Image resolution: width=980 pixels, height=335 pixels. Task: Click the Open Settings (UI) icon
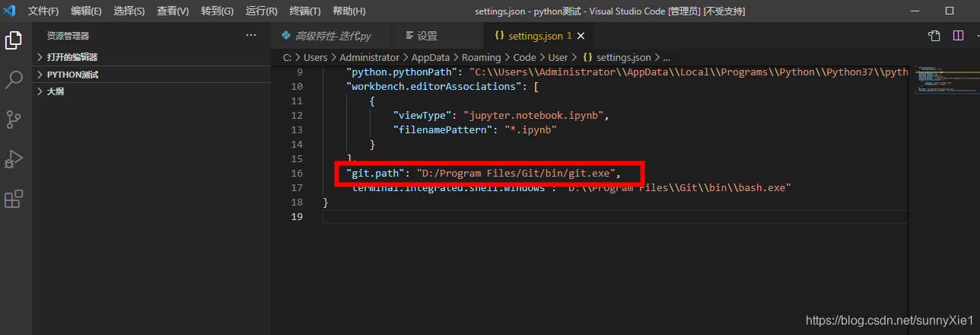point(934,36)
